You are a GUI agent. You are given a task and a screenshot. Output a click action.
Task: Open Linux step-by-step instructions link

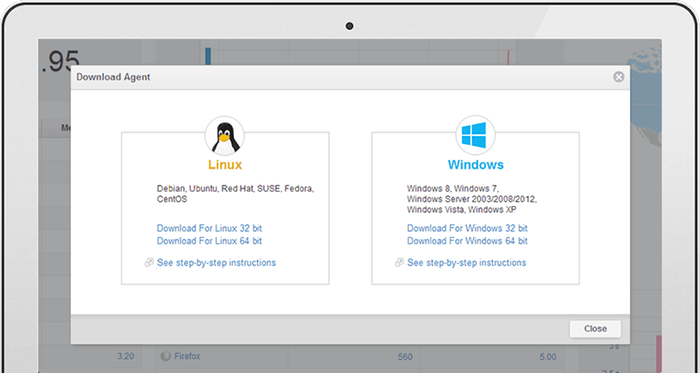tap(217, 263)
